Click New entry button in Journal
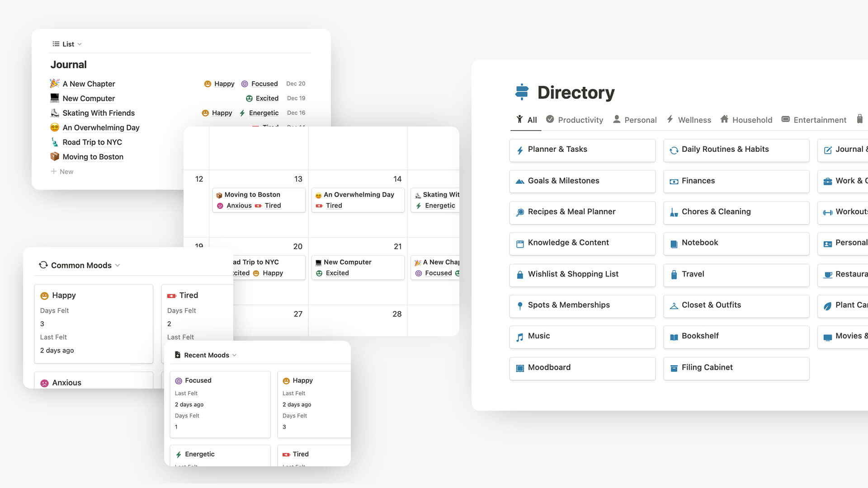This screenshot has height=488, width=868. 61,171
